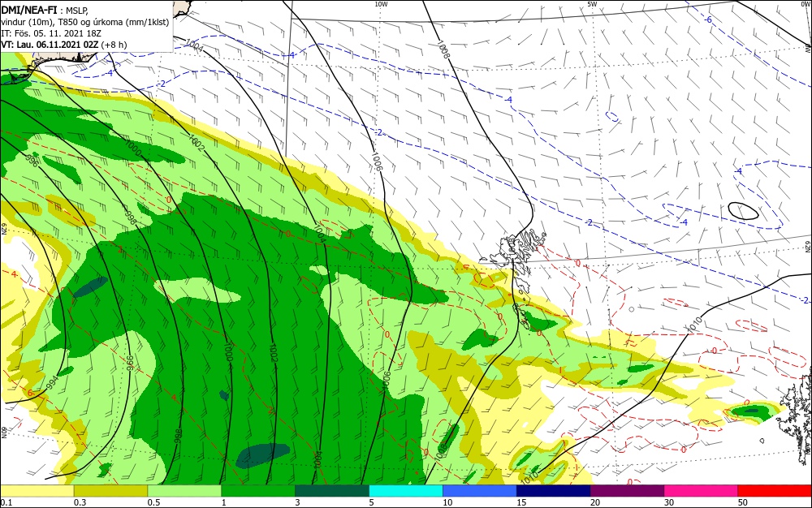Screen dimensions: 812x508
Task: Click the blue 10–15 legend swatch
Action: click(480, 491)
